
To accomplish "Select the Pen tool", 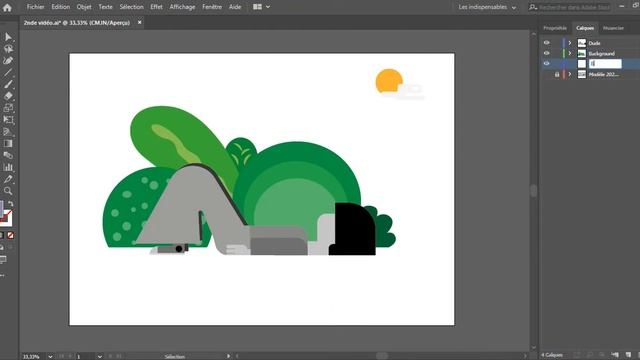I will point(8,61).
